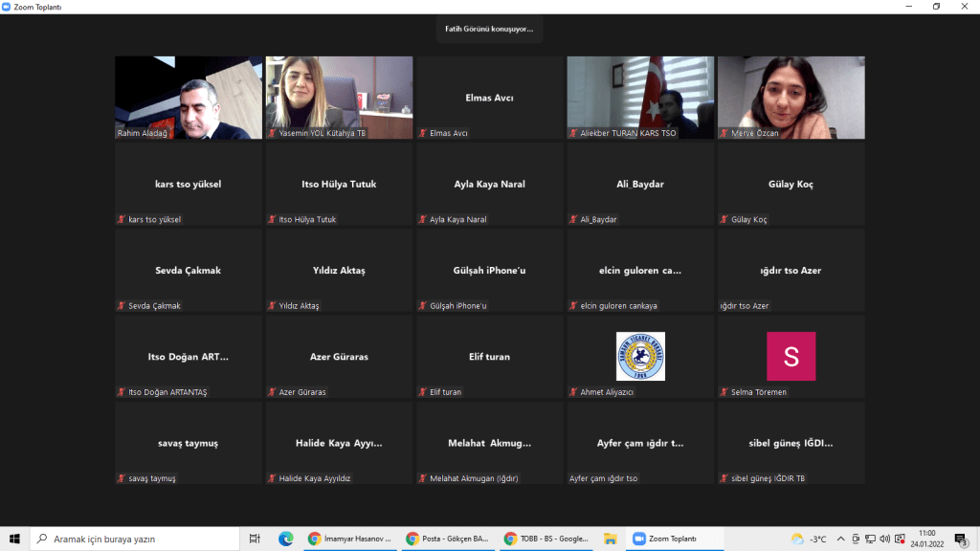Click Selma Töremen's pink avatar tile
Viewport: 980px width, 551px height.
tap(791, 357)
